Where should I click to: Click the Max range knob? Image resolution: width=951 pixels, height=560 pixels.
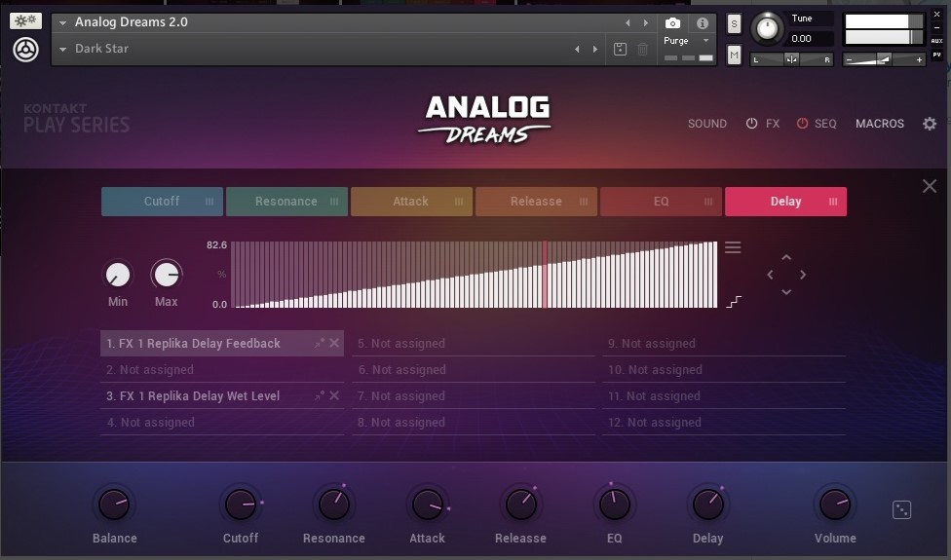167,275
